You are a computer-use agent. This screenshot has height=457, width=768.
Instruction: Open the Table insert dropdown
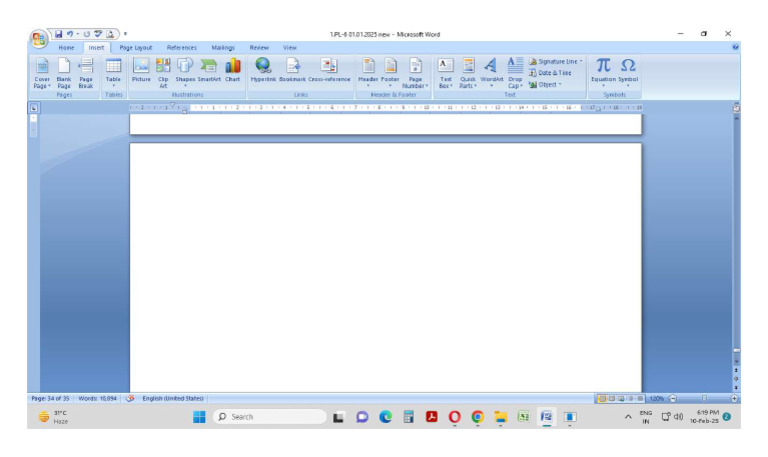113,73
